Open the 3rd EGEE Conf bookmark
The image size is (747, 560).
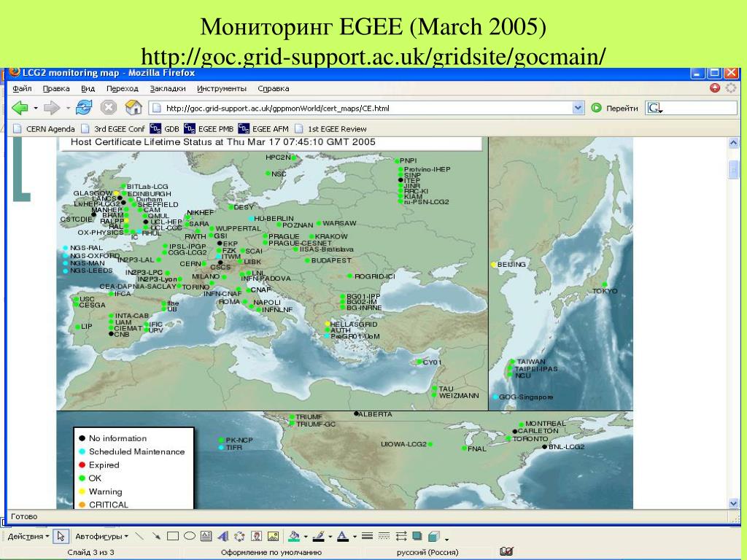(x=113, y=128)
